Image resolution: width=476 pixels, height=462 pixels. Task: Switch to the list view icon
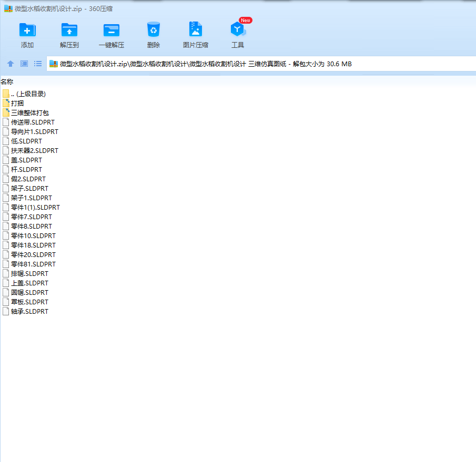point(38,64)
